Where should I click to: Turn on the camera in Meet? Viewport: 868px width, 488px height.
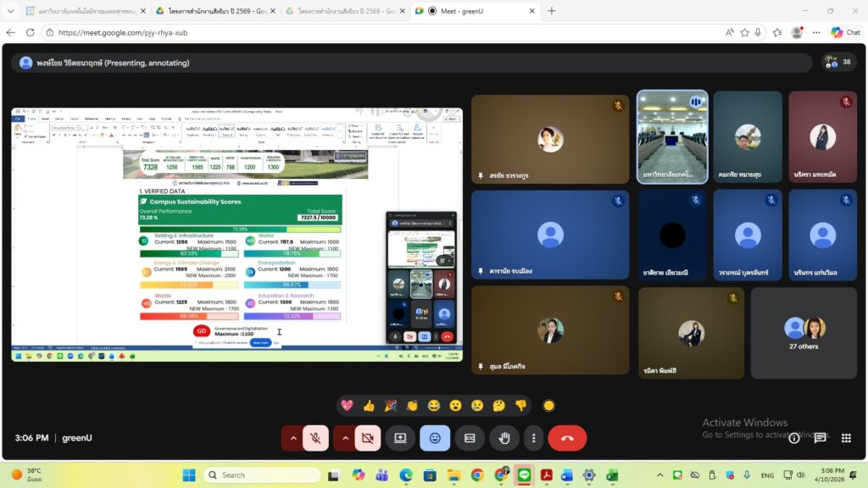367,438
